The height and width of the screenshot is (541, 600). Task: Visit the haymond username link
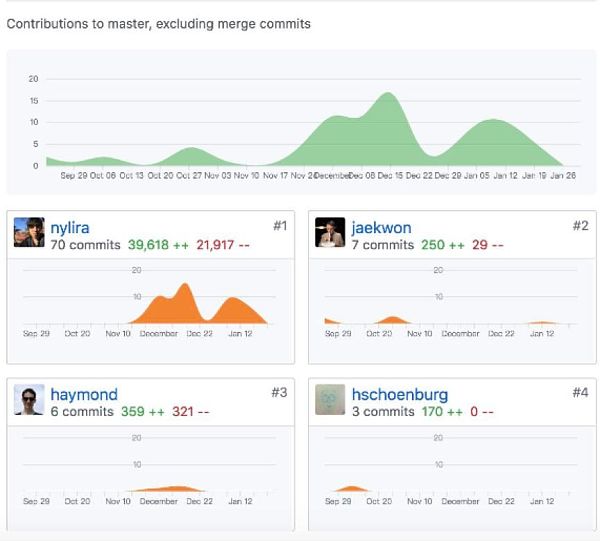coord(84,394)
